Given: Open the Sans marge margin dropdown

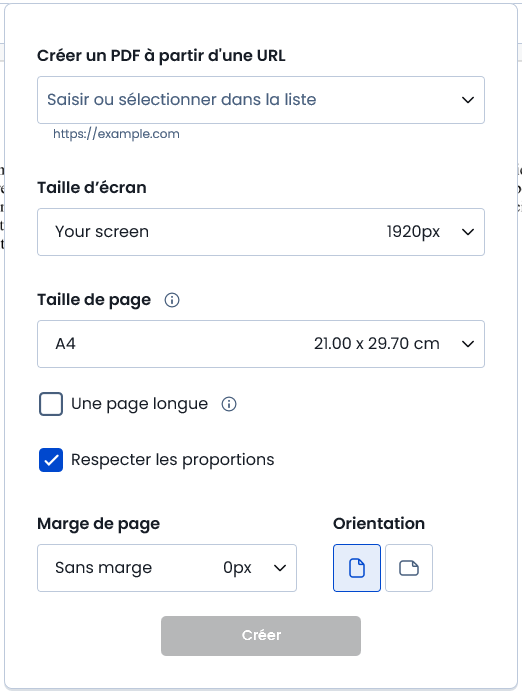Looking at the screenshot, I should [167, 568].
